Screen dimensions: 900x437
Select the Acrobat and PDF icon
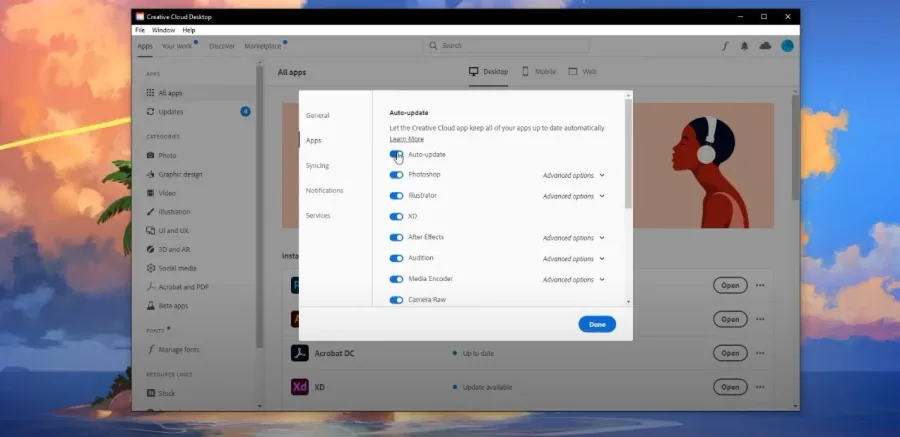[150, 287]
